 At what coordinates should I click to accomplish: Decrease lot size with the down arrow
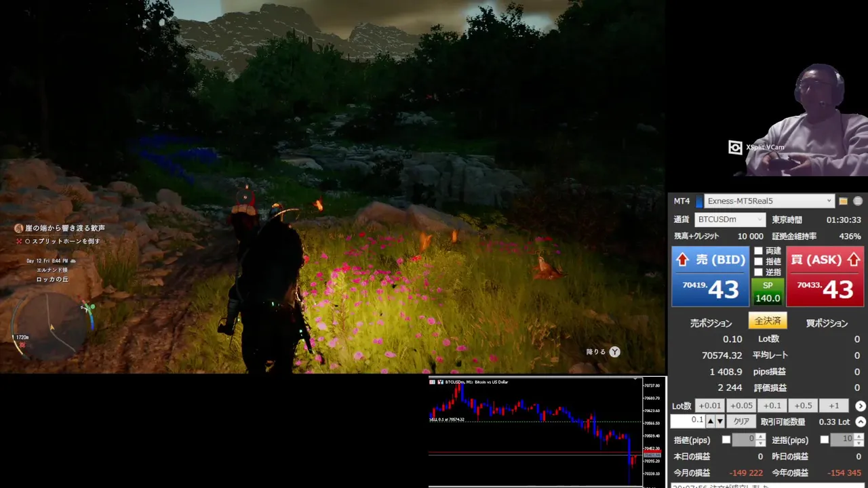click(720, 422)
